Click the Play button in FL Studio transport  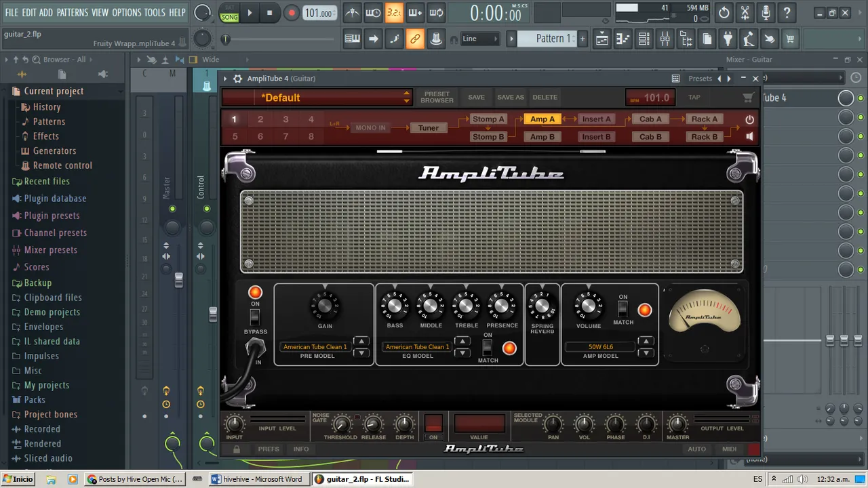point(250,13)
